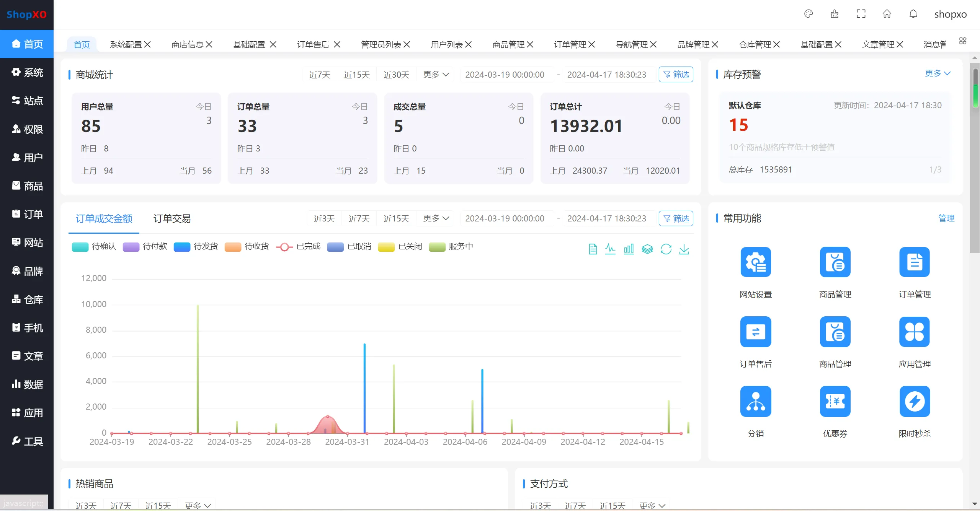Open the 分销 distribution shortcut icon
This screenshot has width=980, height=511.
pyautogui.click(x=755, y=401)
